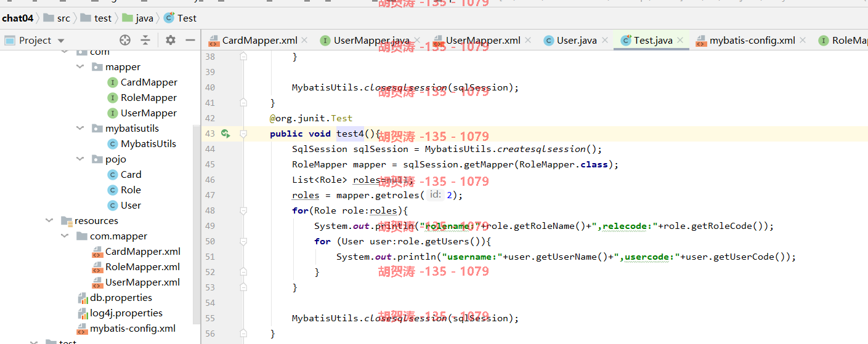Select UserMapper interface in project tree
This screenshot has height=344, width=868.
[142, 113]
